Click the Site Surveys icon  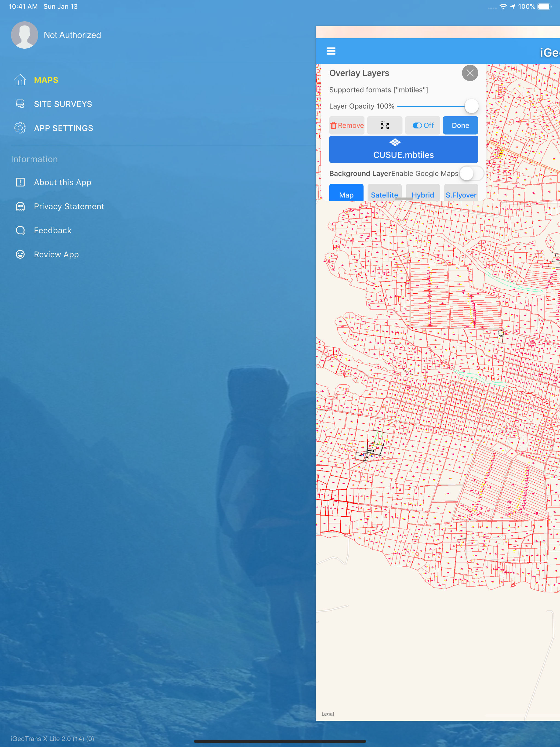20,104
